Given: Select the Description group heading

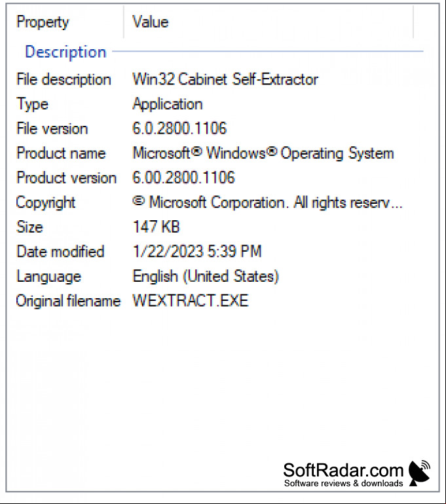Looking at the screenshot, I should coord(65,52).
